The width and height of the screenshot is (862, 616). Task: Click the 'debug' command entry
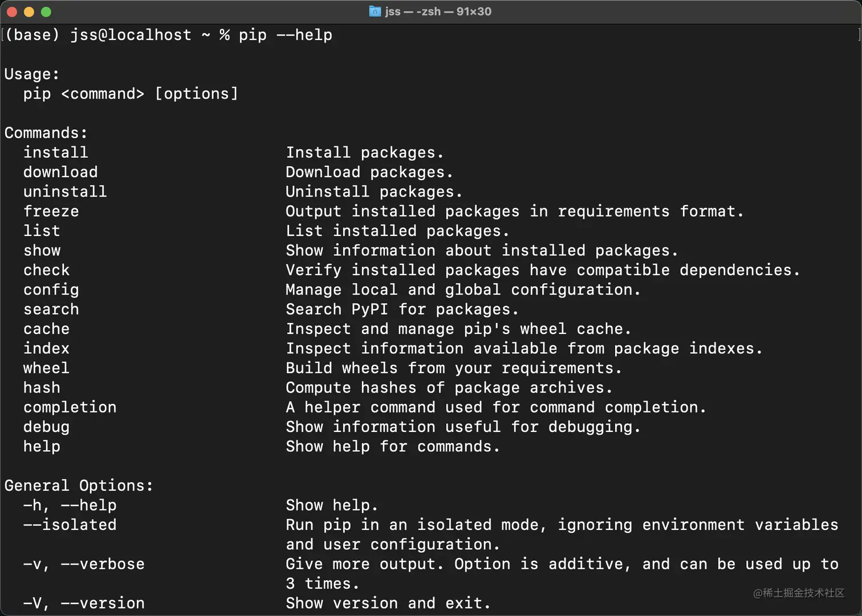point(46,427)
